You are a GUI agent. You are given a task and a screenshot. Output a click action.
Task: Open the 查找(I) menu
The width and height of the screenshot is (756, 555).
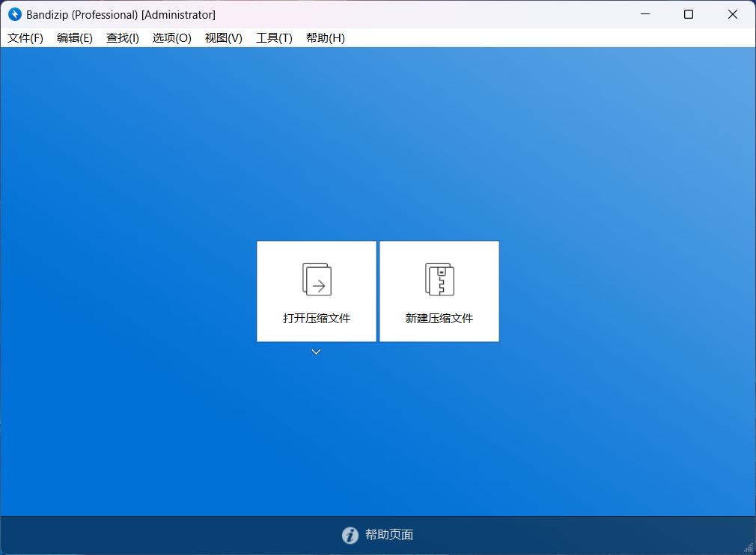tap(122, 37)
